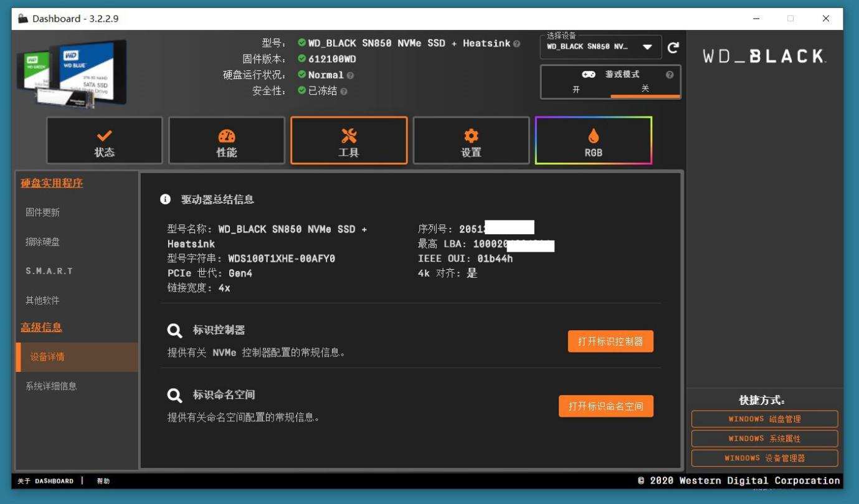This screenshot has width=859, height=504.
Task: Open the RGB droplet lighting tab
Action: pos(594,140)
